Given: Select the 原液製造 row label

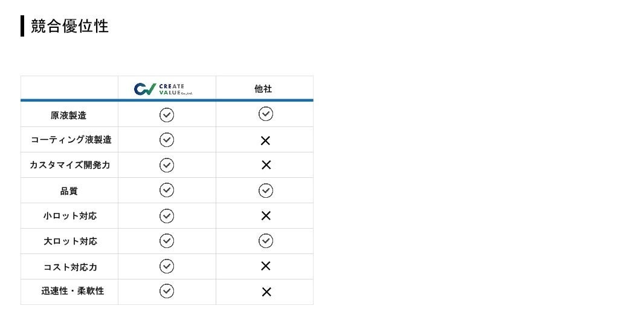Looking at the screenshot, I should [x=68, y=115].
